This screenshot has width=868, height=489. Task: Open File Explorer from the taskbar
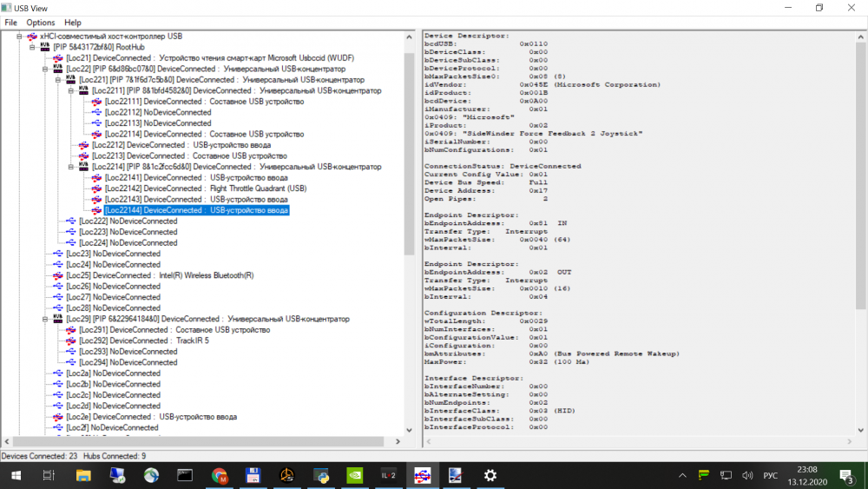click(x=83, y=476)
